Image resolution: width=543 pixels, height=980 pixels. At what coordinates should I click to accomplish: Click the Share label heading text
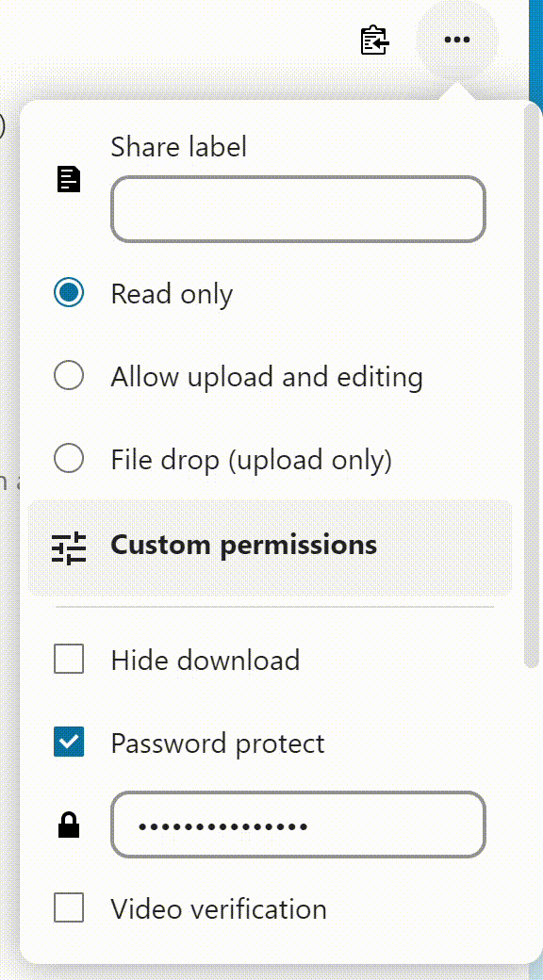[178, 146]
